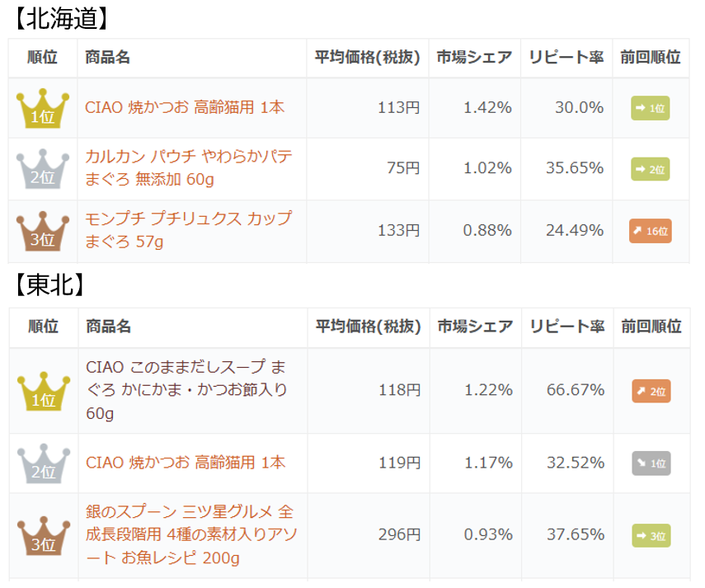Click 平均価格(税抜) header in 北海道 table
Image resolution: width=705 pixels, height=588 pixels.
coord(367,58)
